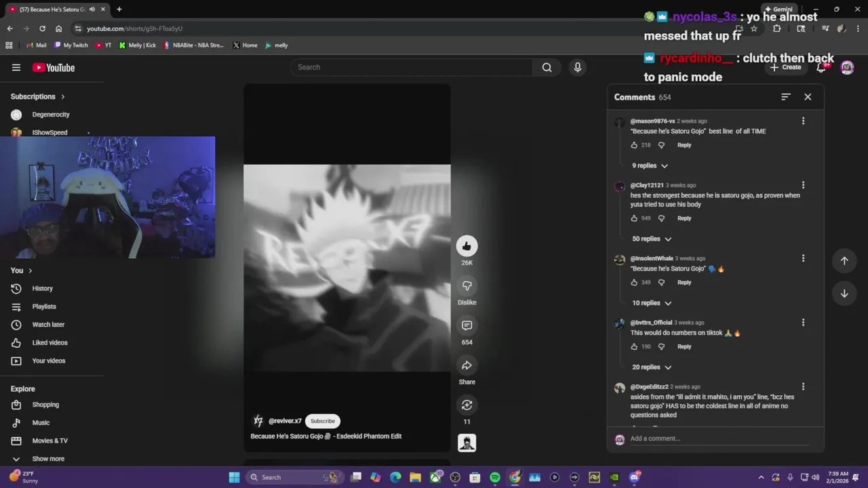Open the sound thumbnail below Remix
The height and width of the screenshot is (488, 868).
[x=467, y=443]
